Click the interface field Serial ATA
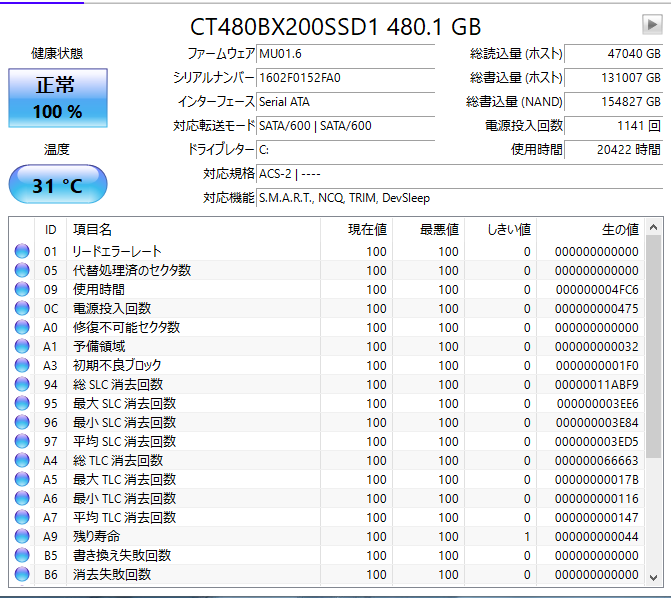The width and height of the screenshot is (671, 598). (x=345, y=102)
